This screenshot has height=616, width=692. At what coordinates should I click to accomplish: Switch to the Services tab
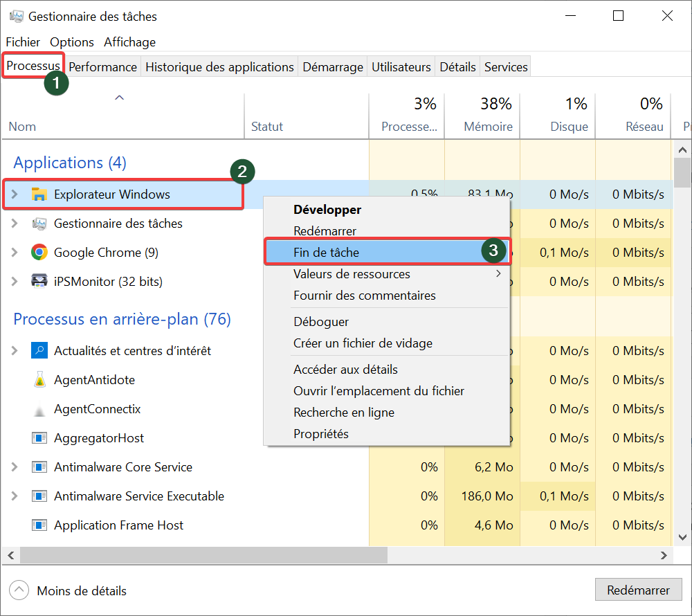(506, 66)
